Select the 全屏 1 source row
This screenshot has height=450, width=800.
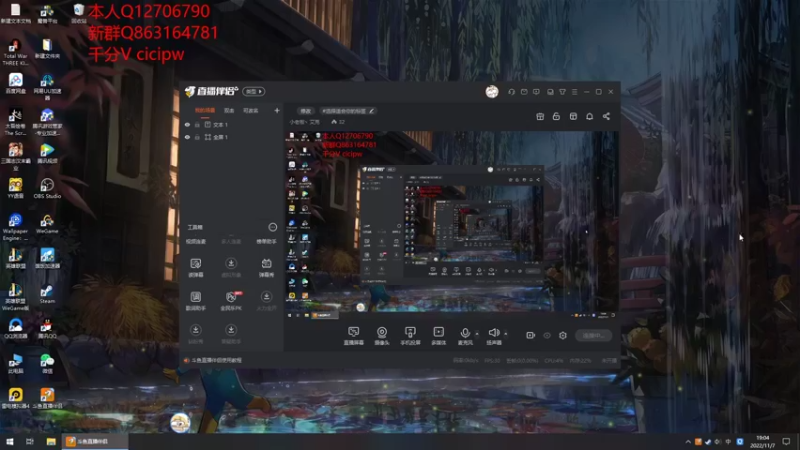(x=232, y=137)
